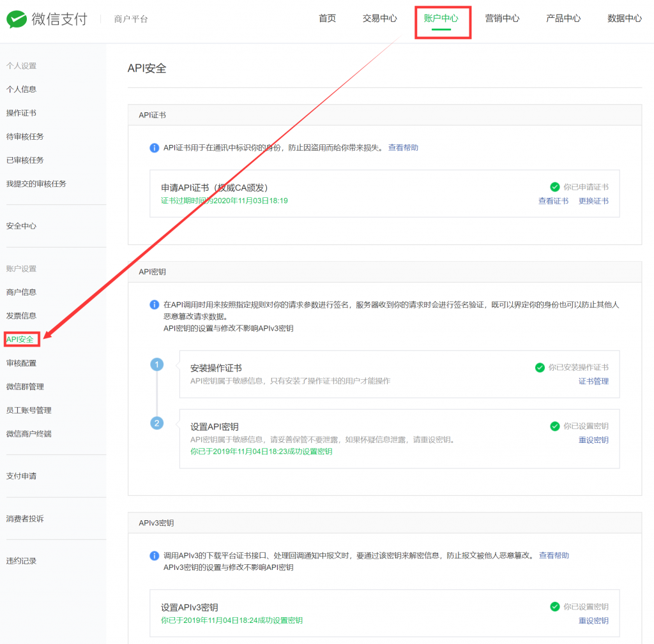654x644 pixels.
Task: Click the 查看证书 link
Action: click(x=554, y=201)
